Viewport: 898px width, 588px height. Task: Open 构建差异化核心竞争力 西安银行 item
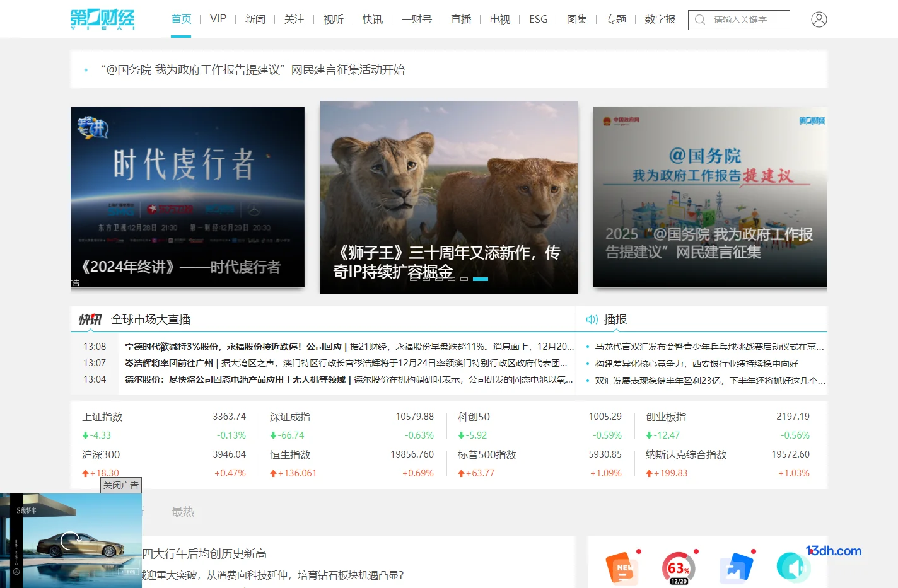(697, 364)
